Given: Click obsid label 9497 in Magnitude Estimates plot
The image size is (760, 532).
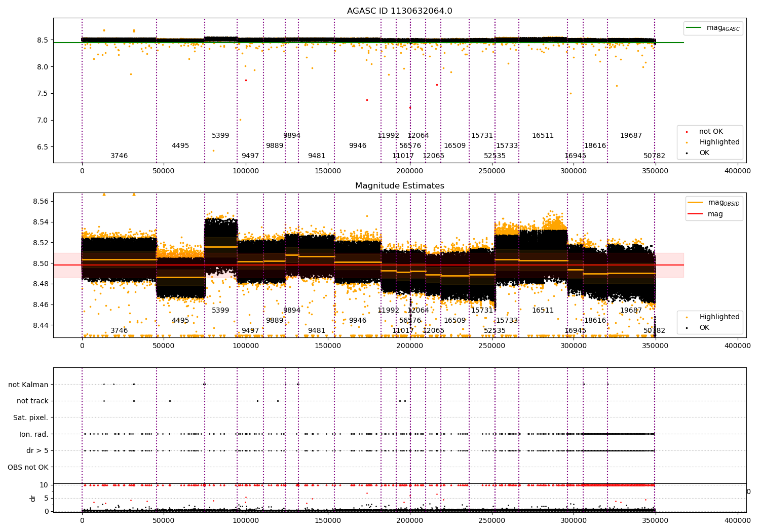Looking at the screenshot, I should (x=250, y=330).
